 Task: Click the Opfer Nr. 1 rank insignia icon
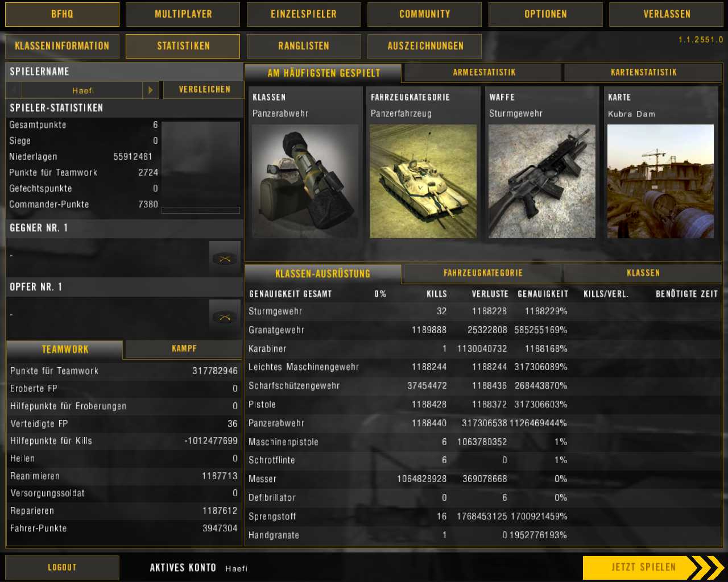point(225,317)
